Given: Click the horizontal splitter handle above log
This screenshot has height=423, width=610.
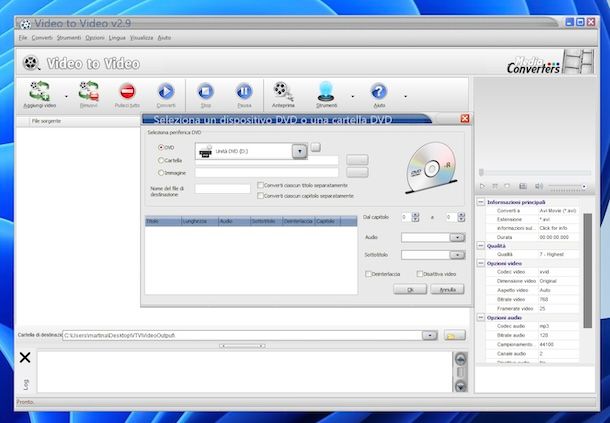Looking at the screenshot, I should coord(242,346).
